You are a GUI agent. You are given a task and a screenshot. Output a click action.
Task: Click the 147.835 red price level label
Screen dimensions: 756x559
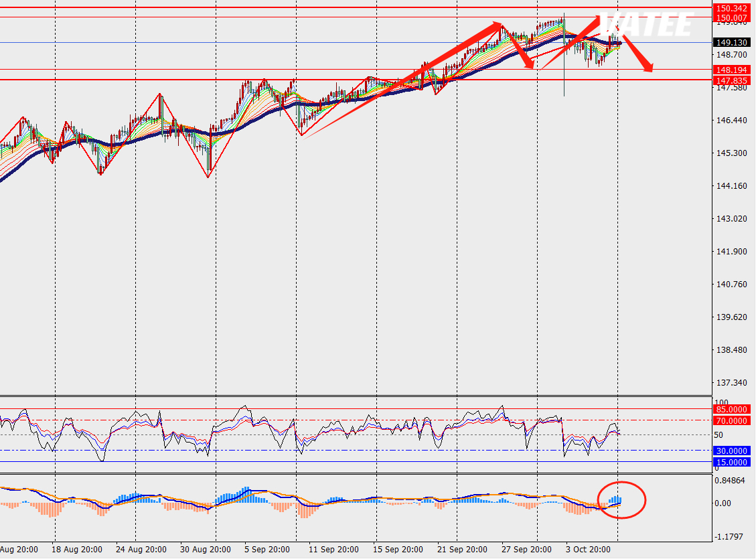pos(732,80)
